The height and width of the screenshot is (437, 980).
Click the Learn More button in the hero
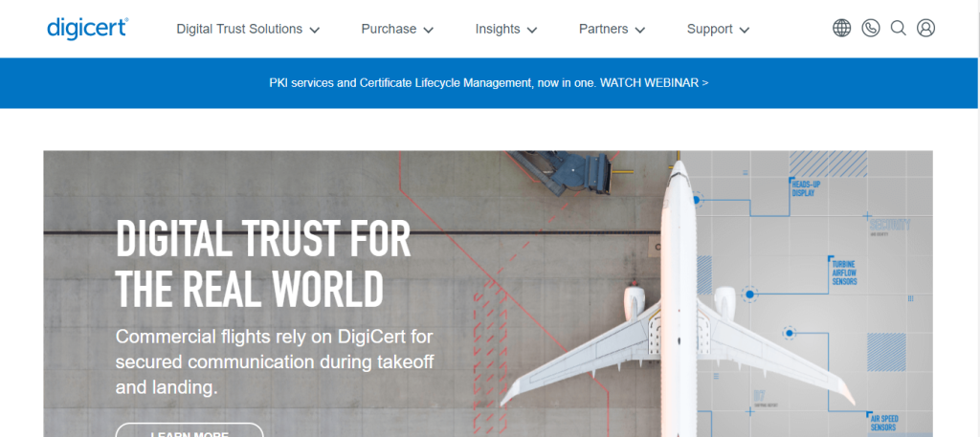(x=189, y=430)
